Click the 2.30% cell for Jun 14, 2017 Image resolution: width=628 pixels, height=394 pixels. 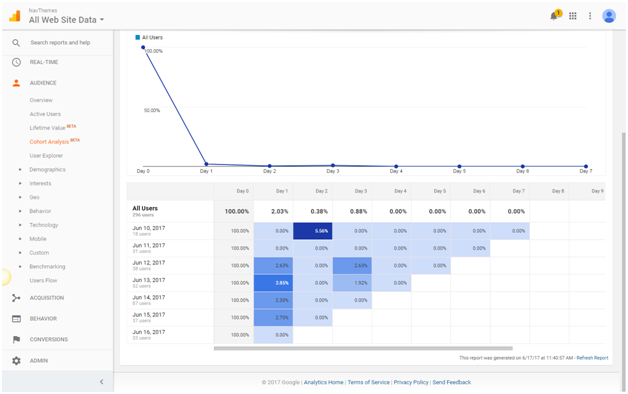pyautogui.click(x=273, y=300)
